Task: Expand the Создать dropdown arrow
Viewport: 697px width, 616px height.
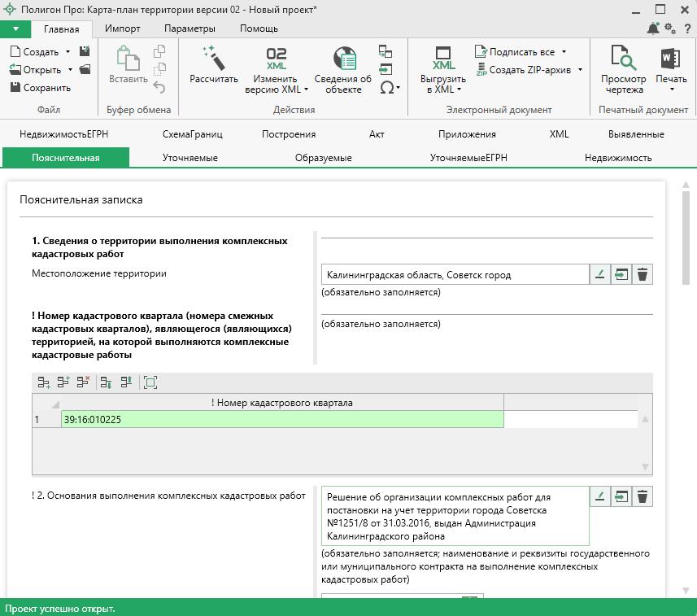Action: (x=68, y=51)
